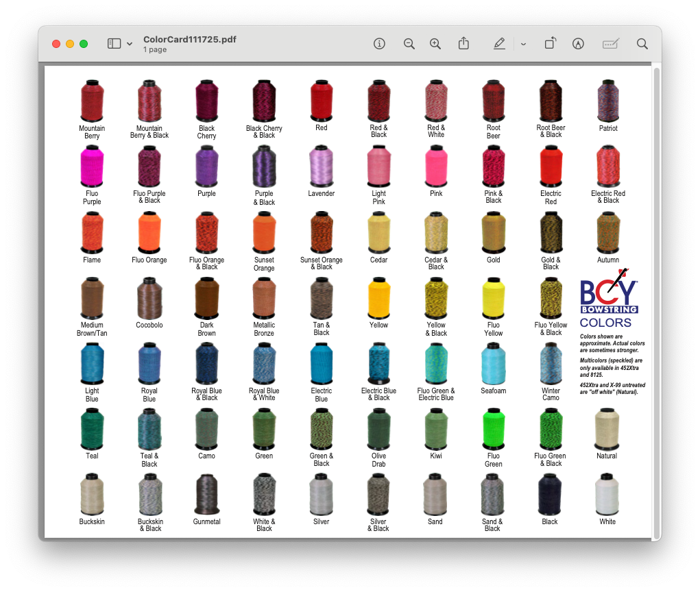Click the Flame spool image
Image resolution: width=700 pixels, height=592 pixels.
pyautogui.click(x=92, y=232)
